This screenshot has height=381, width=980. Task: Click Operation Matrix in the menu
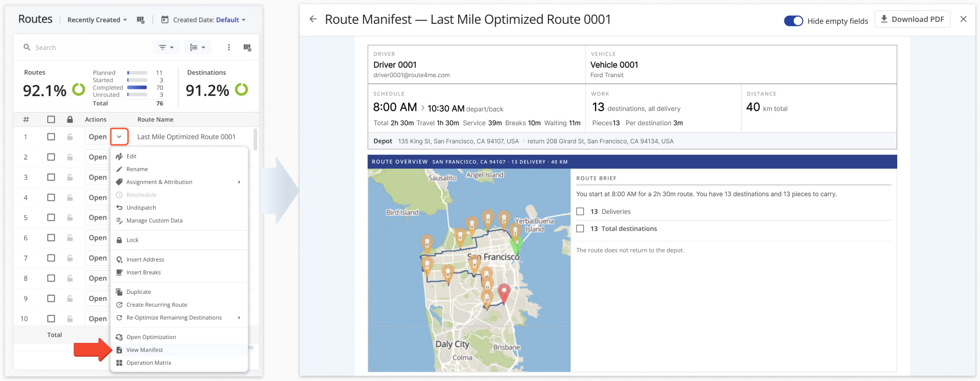pos(179,363)
